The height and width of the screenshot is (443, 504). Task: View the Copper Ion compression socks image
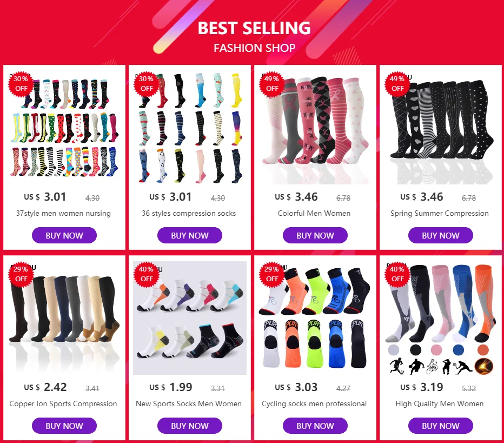point(64,318)
